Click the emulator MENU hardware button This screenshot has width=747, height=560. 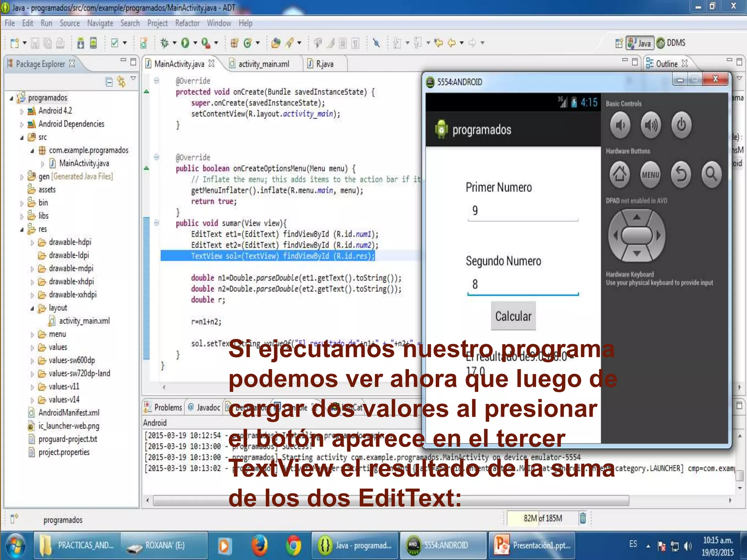(x=650, y=175)
